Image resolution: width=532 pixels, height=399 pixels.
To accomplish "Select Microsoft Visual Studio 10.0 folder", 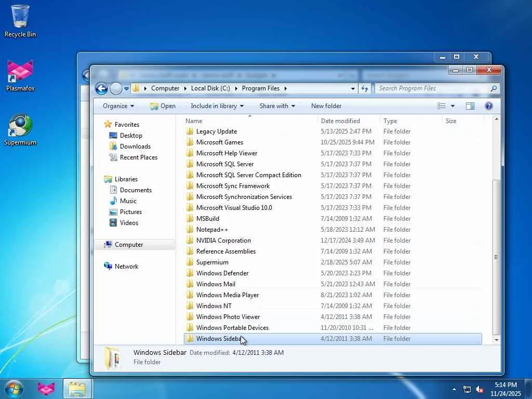I will coord(234,207).
